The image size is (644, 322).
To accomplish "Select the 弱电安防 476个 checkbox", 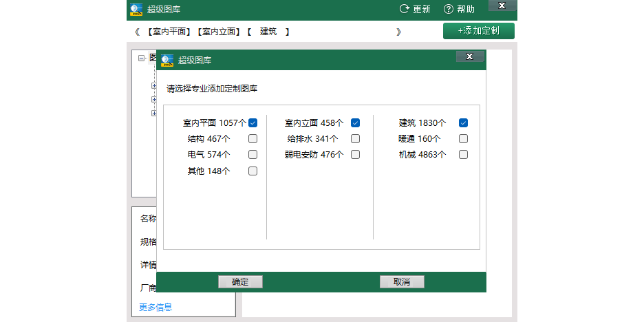I will tap(355, 155).
